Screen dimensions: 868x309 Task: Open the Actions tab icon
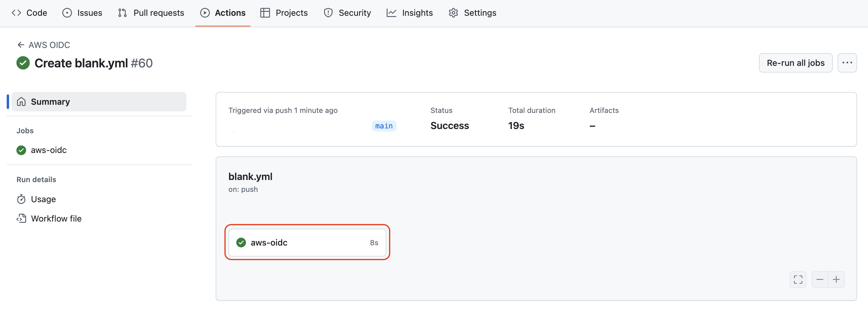click(x=205, y=13)
